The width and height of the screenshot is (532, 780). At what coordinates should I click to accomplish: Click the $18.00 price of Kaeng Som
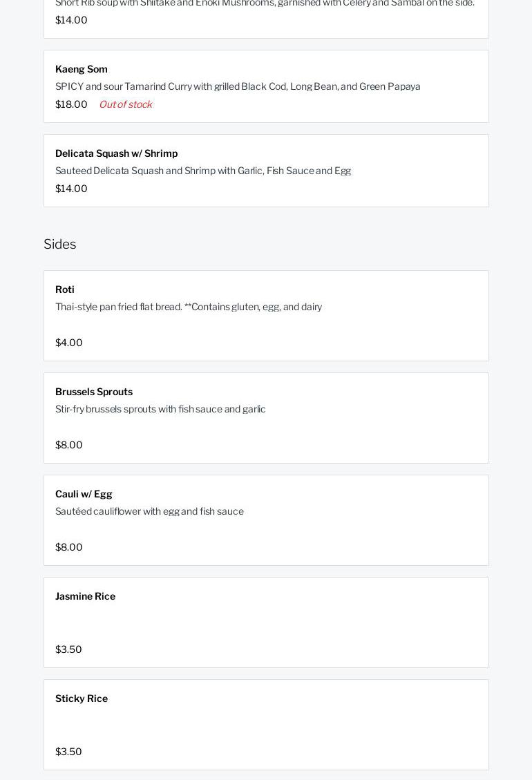[x=71, y=104]
